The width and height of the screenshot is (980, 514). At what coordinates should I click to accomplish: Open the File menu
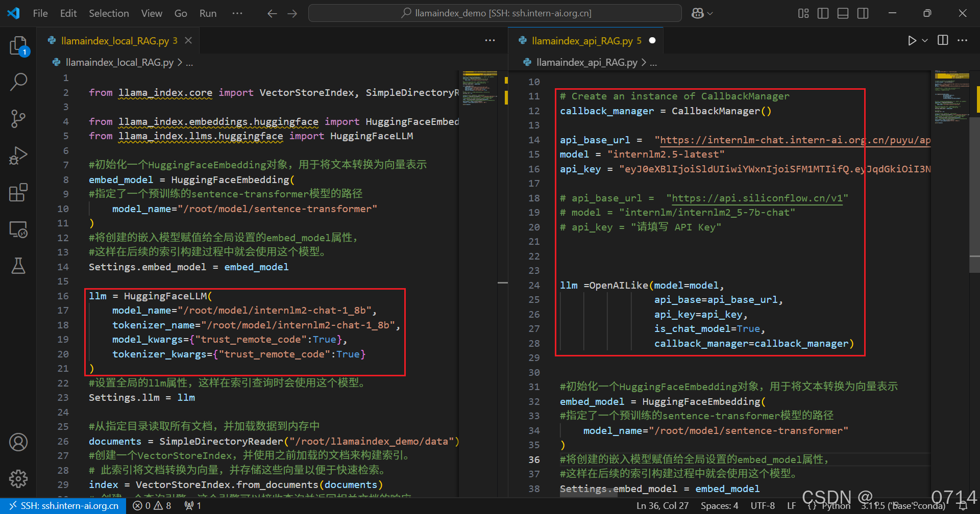pos(40,13)
